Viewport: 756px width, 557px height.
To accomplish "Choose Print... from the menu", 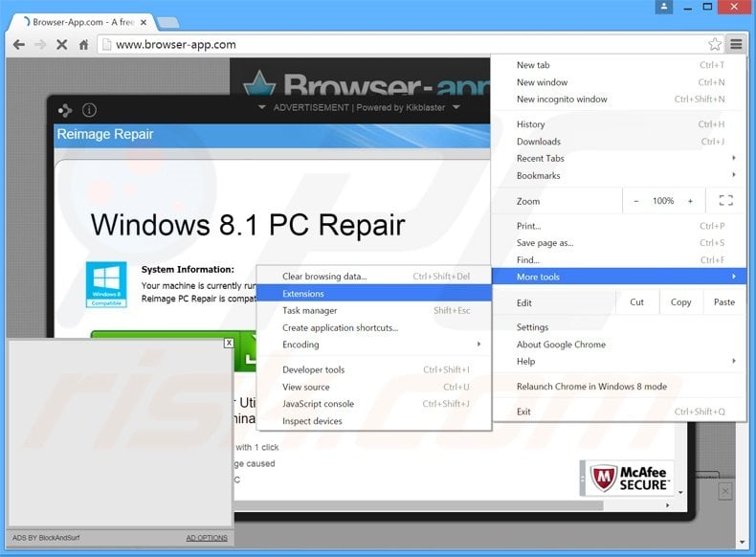I will (618, 226).
